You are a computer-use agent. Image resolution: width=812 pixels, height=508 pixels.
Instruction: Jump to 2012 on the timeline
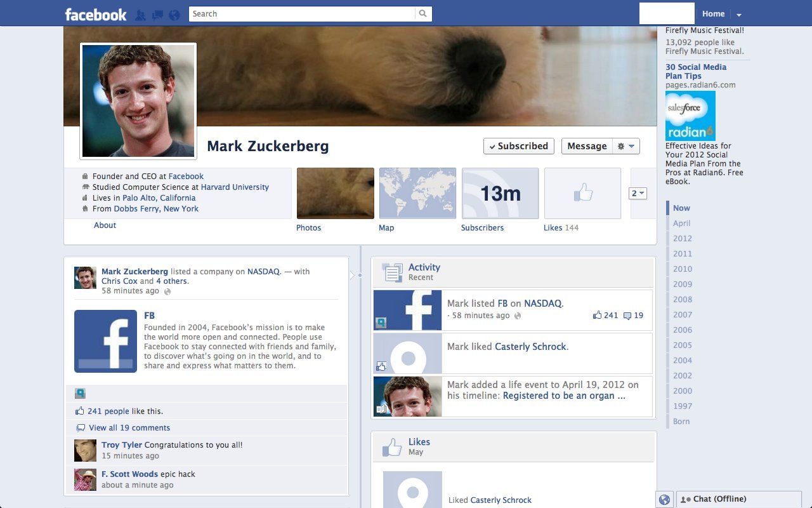point(683,239)
